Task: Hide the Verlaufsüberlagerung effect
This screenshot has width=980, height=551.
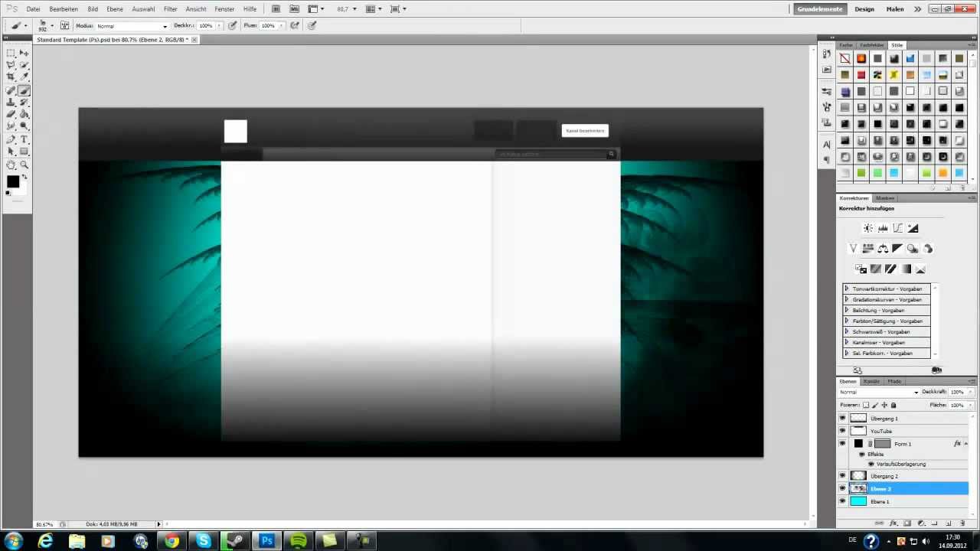Action: [871, 465]
